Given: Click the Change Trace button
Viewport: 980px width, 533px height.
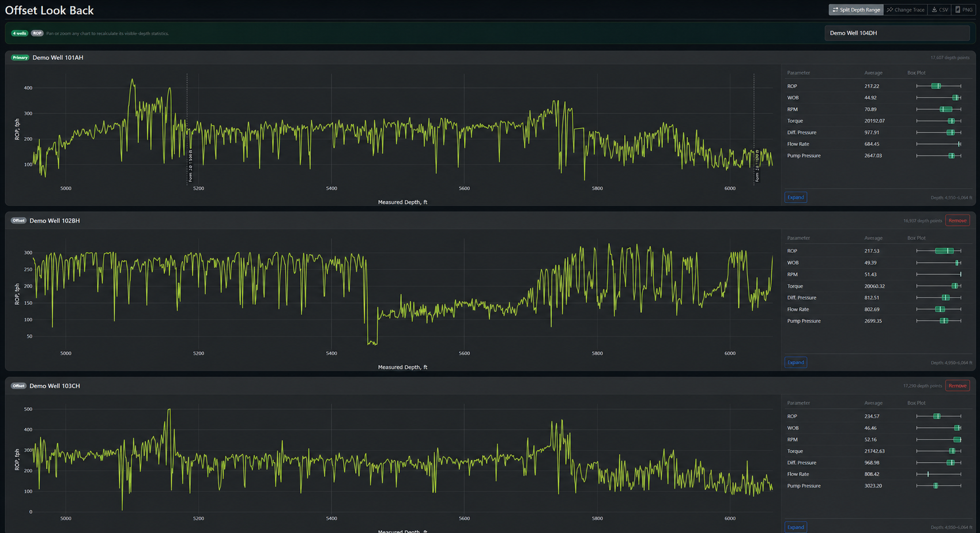Looking at the screenshot, I should click(x=906, y=10).
